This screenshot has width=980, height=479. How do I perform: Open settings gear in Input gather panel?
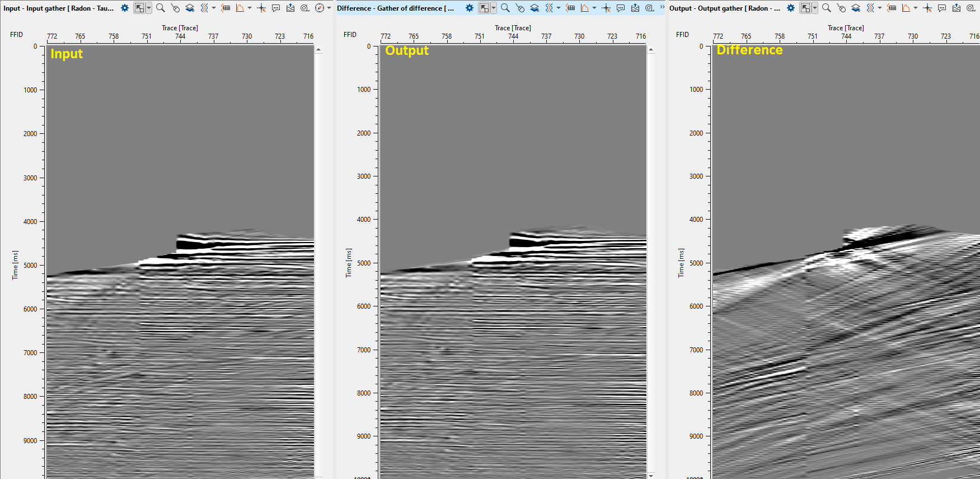coord(125,8)
